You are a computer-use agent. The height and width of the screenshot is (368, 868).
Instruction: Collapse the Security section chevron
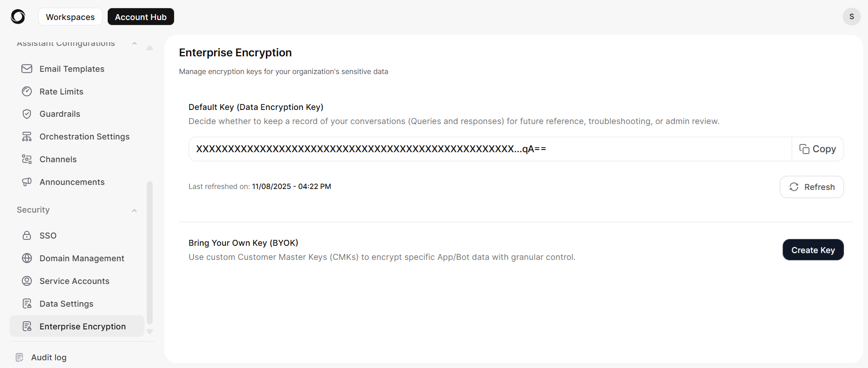pyautogui.click(x=135, y=210)
